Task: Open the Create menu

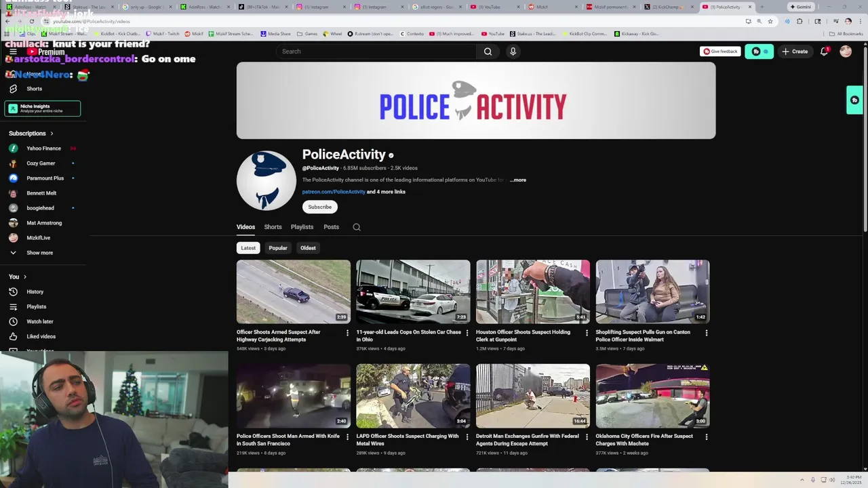Action: (795, 52)
